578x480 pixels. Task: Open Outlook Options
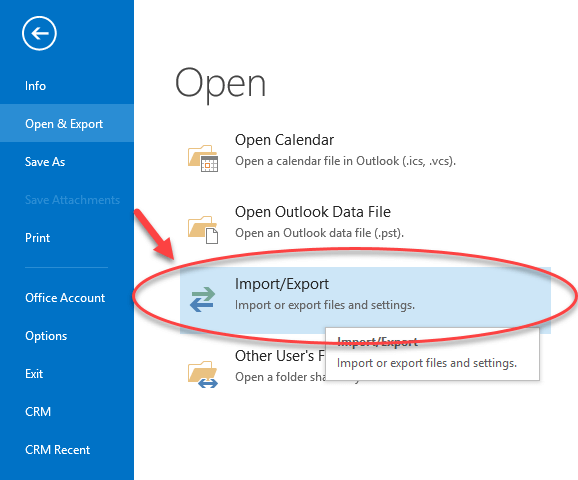tap(46, 336)
